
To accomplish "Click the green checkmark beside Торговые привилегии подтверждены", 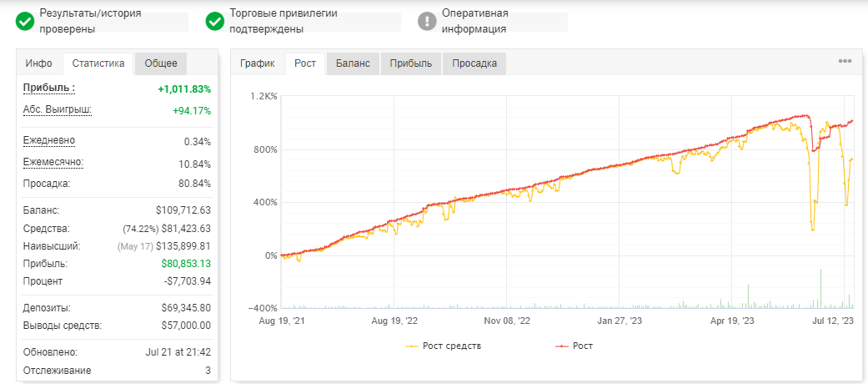I will point(215,22).
